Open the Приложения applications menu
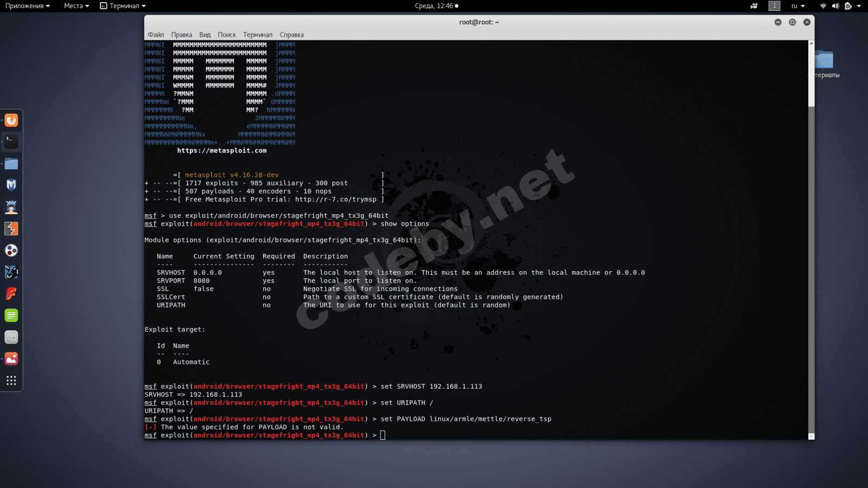 28,6
